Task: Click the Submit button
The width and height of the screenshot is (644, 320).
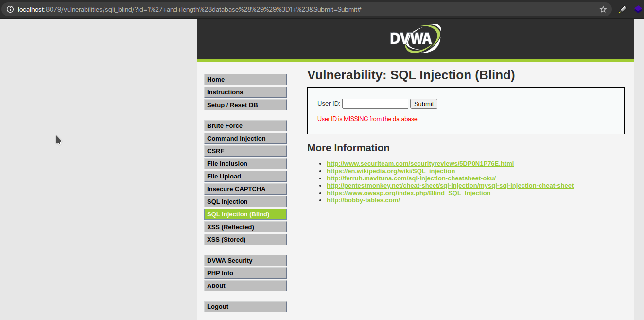Action: (424, 104)
